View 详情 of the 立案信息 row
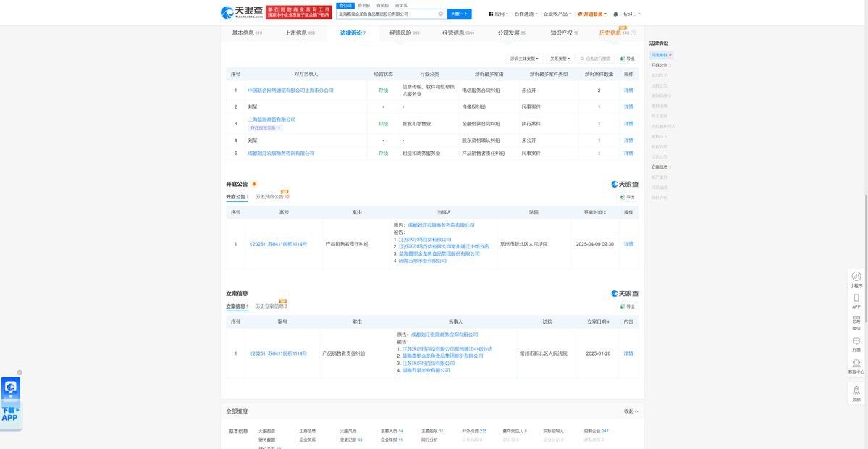 [x=629, y=354]
